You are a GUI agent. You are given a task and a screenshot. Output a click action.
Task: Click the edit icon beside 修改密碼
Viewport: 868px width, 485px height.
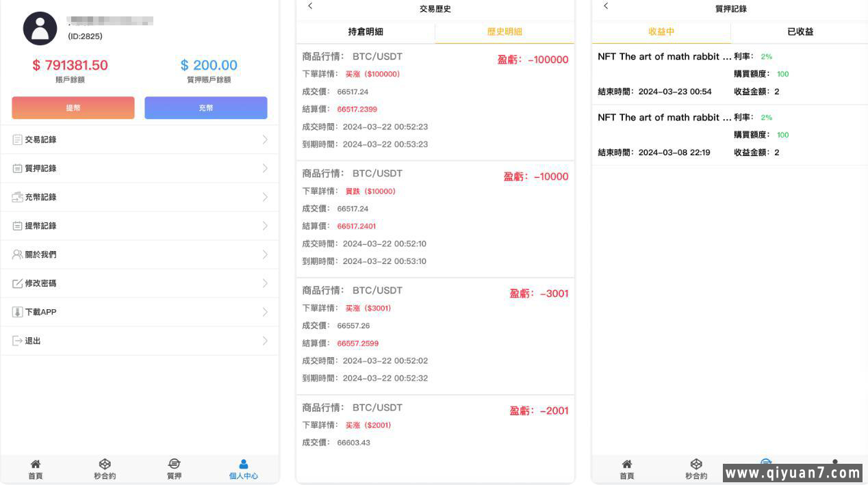pos(15,283)
